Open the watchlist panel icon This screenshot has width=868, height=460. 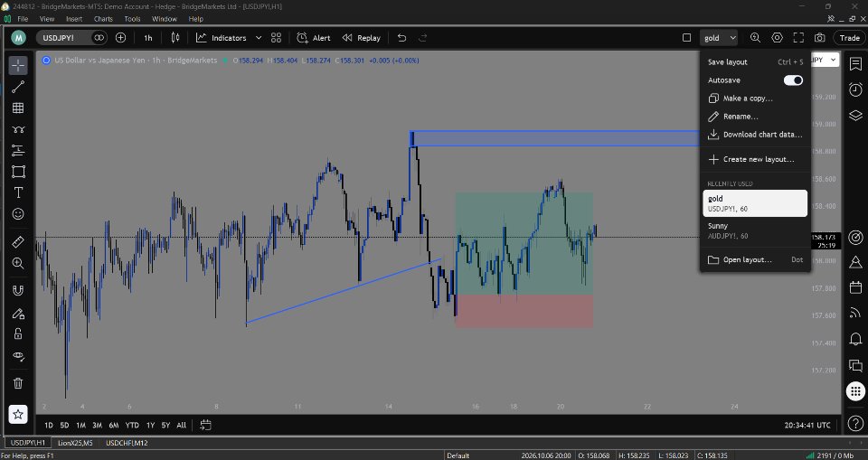pyautogui.click(x=855, y=63)
